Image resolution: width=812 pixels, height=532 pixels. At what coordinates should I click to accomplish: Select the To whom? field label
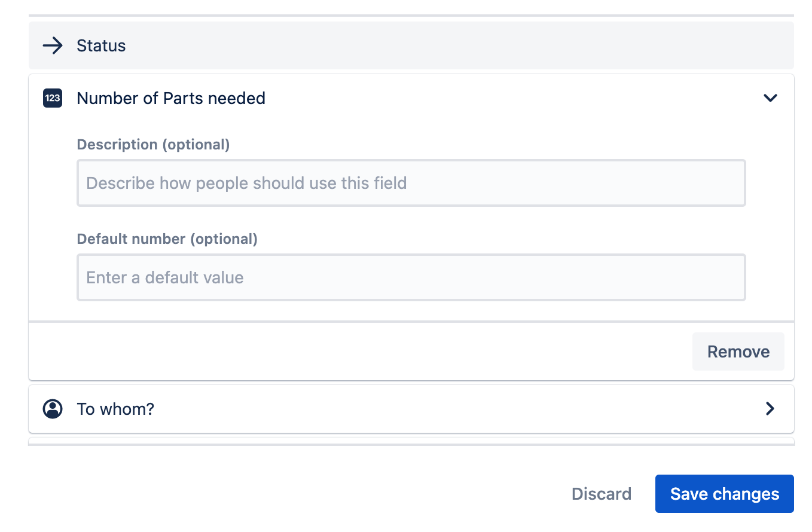pyautogui.click(x=115, y=409)
